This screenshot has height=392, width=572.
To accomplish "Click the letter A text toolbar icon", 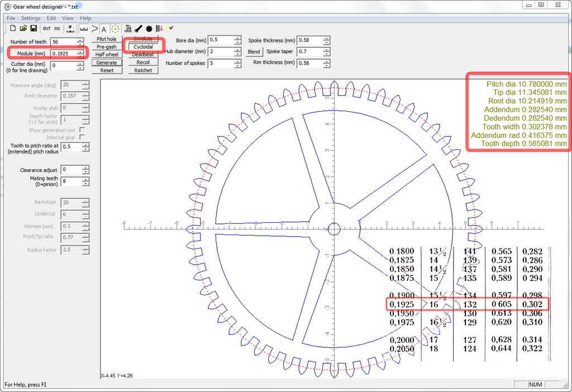I will 104,29.
